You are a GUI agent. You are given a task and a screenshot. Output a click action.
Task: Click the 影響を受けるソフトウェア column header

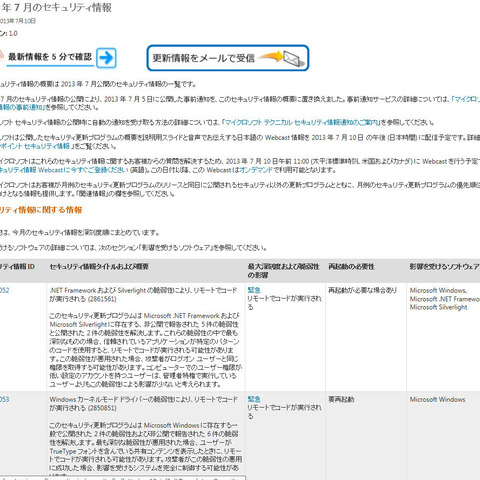445,266
